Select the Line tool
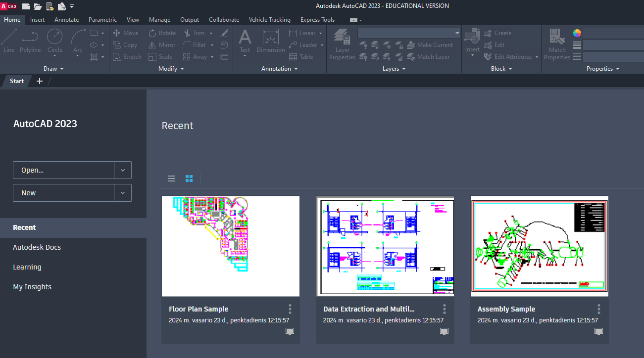 pos(9,41)
